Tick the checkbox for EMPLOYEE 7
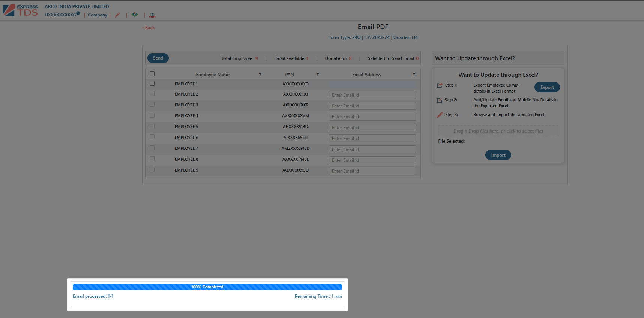This screenshot has height=318, width=644. point(152,148)
